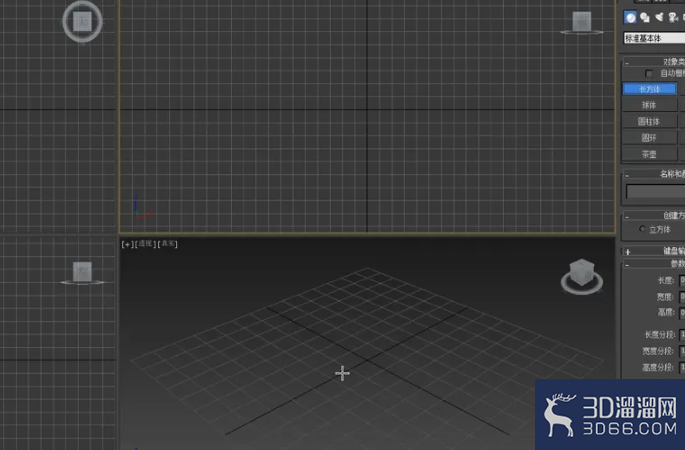The image size is (685, 450).
Task: Click the 圆柱体 button
Action: (650, 121)
